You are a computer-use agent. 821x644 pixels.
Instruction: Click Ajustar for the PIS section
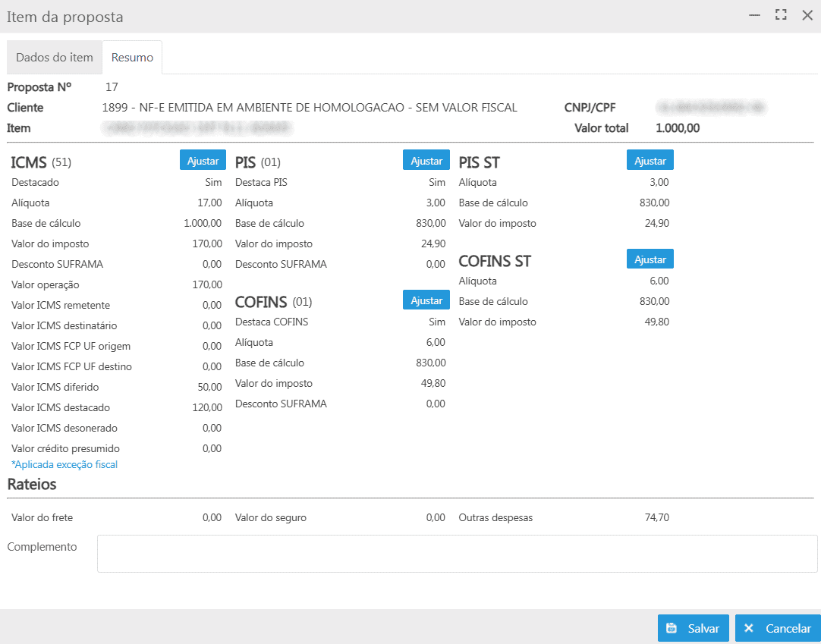point(426,160)
